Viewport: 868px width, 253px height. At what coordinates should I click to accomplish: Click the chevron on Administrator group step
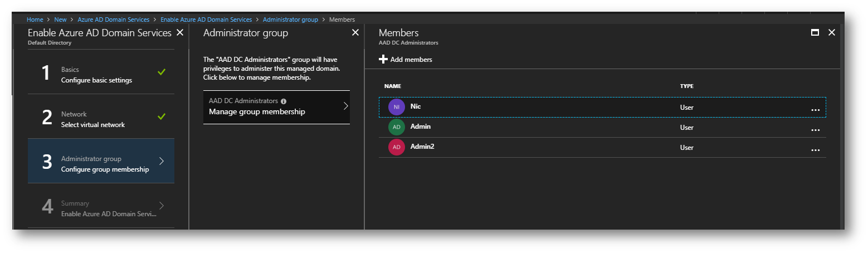click(162, 161)
